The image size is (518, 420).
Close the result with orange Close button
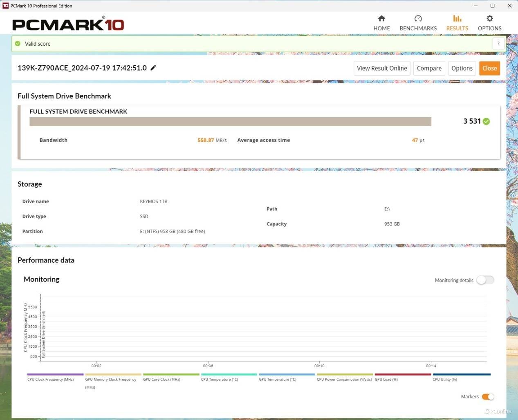click(489, 68)
